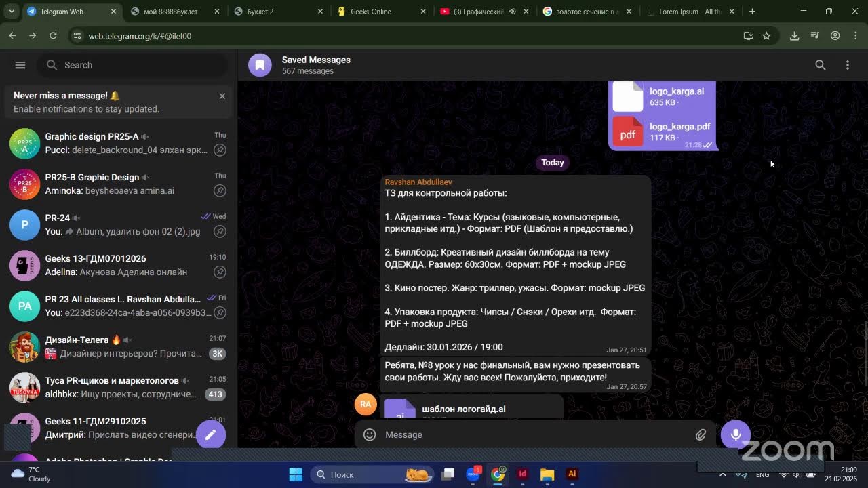Switch to the золотое сечение Google tab
Viewport: 868px width, 488px height.
[x=587, y=12]
